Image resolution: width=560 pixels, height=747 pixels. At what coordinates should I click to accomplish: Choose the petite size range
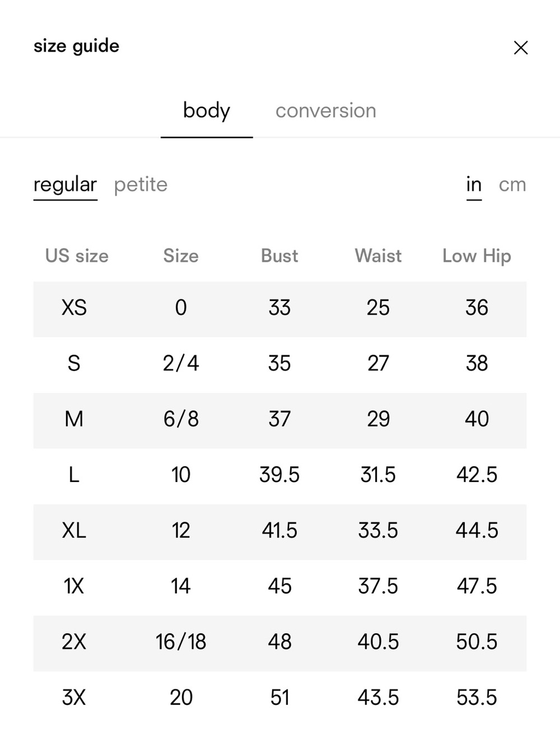(141, 184)
